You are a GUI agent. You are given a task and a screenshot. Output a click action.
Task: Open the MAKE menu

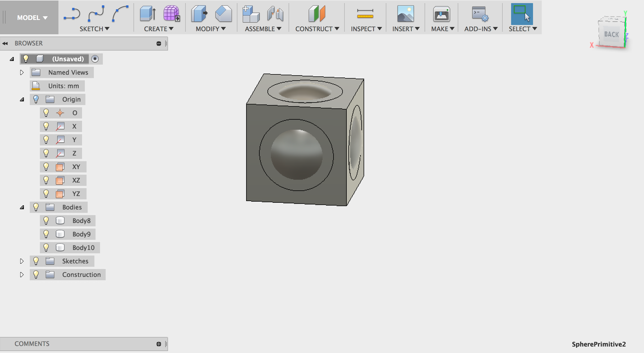pos(443,29)
